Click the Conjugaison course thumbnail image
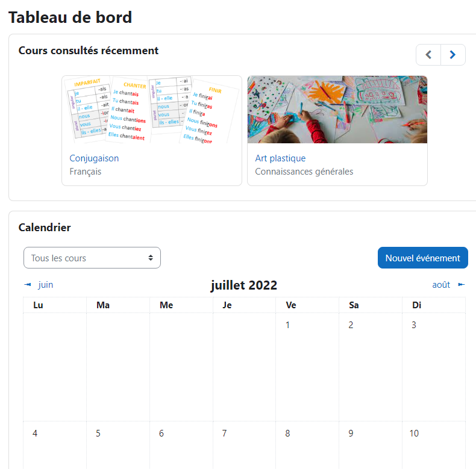Viewport: 476px width, 469px height. tap(152, 110)
